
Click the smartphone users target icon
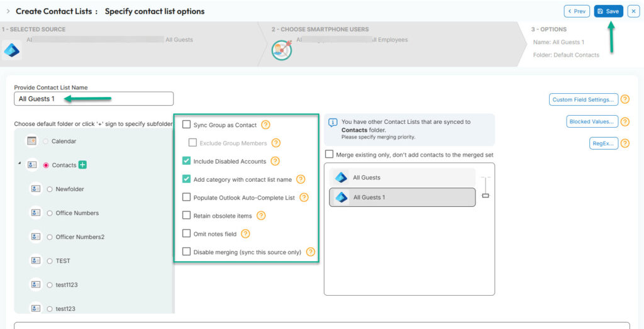click(282, 50)
